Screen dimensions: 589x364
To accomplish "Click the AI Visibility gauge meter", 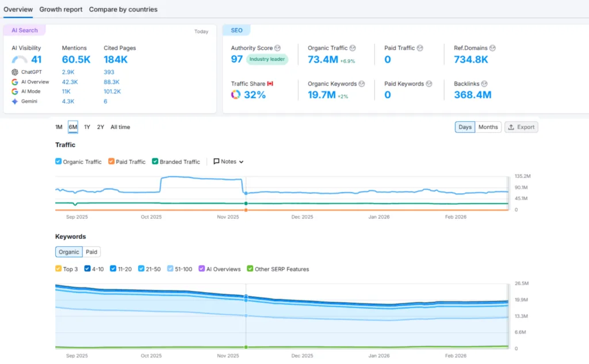I will (20, 60).
